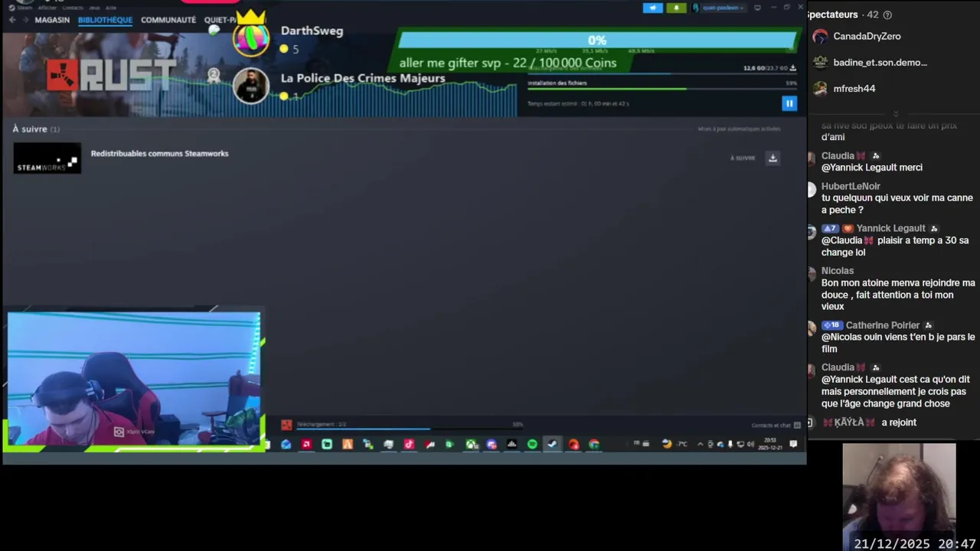The height and width of the screenshot is (551, 980).
Task: Click HubertLeNoir's name in chat
Action: coord(851,186)
